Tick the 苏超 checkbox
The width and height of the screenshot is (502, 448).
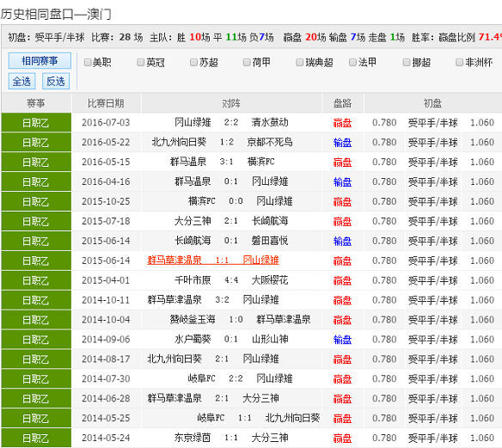193,63
